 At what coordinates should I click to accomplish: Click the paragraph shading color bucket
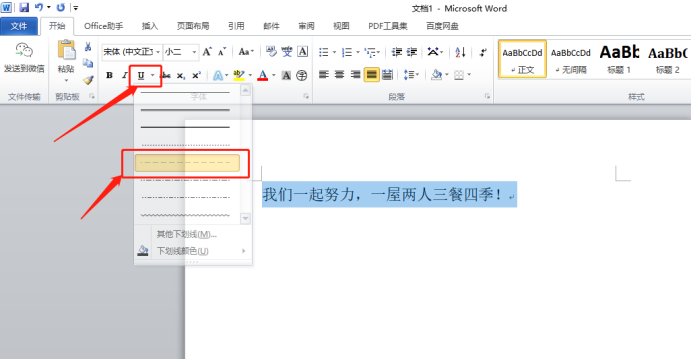436,75
